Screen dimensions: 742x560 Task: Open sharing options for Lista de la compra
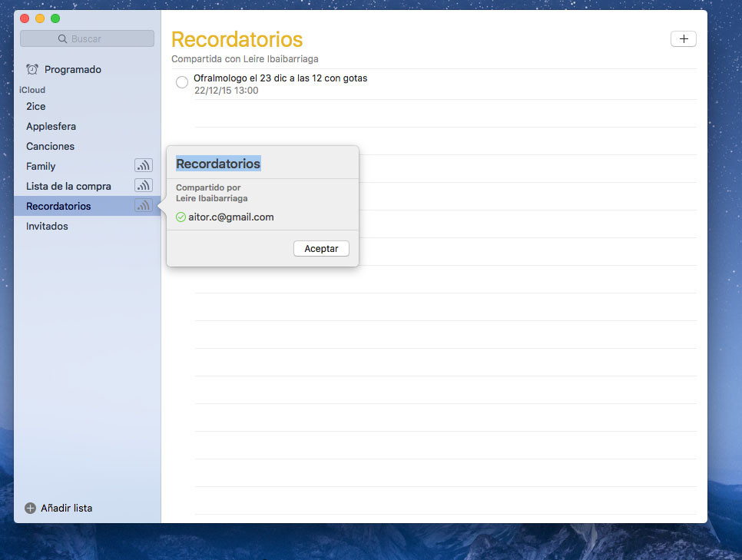click(x=144, y=185)
